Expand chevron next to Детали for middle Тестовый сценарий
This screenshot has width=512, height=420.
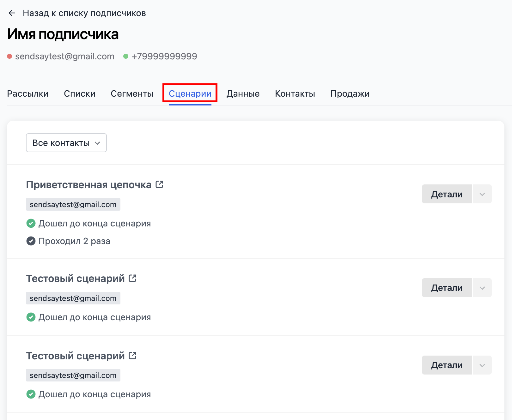click(x=482, y=288)
